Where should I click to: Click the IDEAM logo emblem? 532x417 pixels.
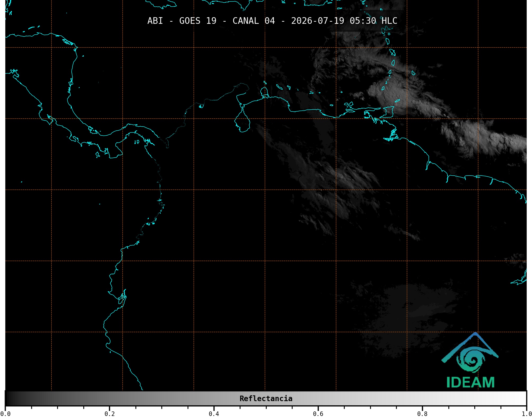[470, 352]
